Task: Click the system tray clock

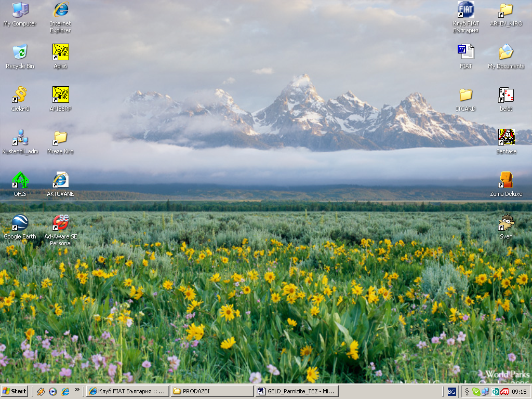Action: click(x=519, y=392)
